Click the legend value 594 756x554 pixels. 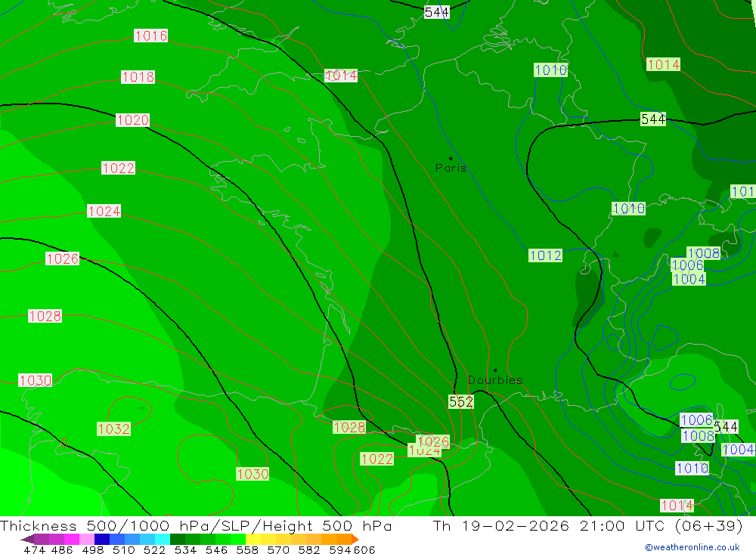tap(340, 549)
